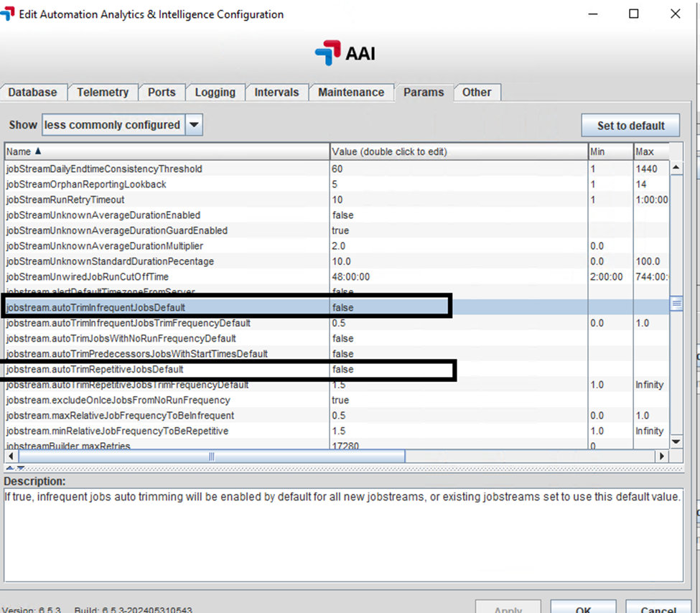
Task: Click the OK button
Action: pyautogui.click(x=583, y=609)
